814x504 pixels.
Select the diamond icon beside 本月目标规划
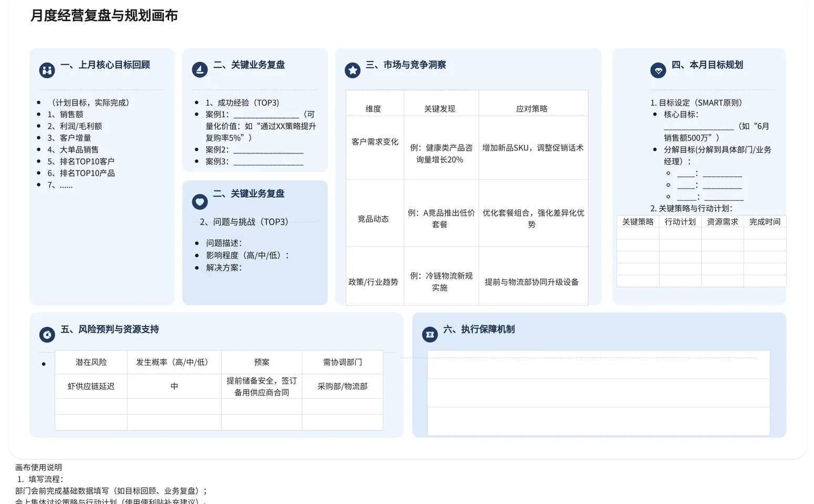[658, 70]
